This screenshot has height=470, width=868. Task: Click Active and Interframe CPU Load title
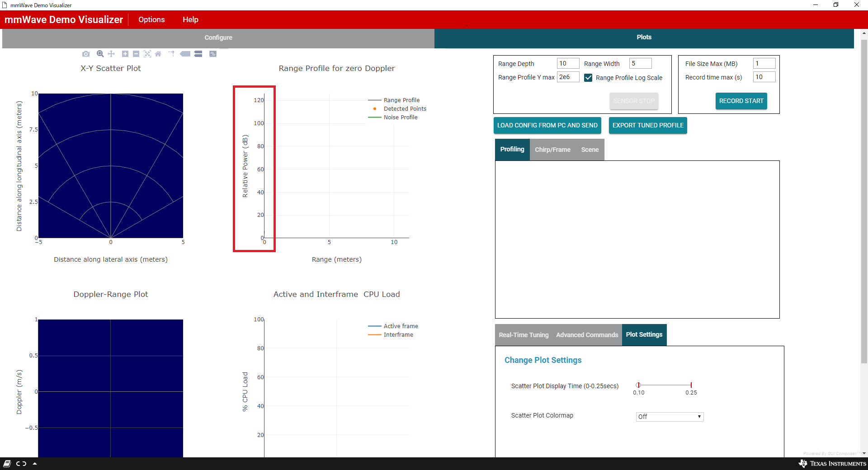point(337,294)
